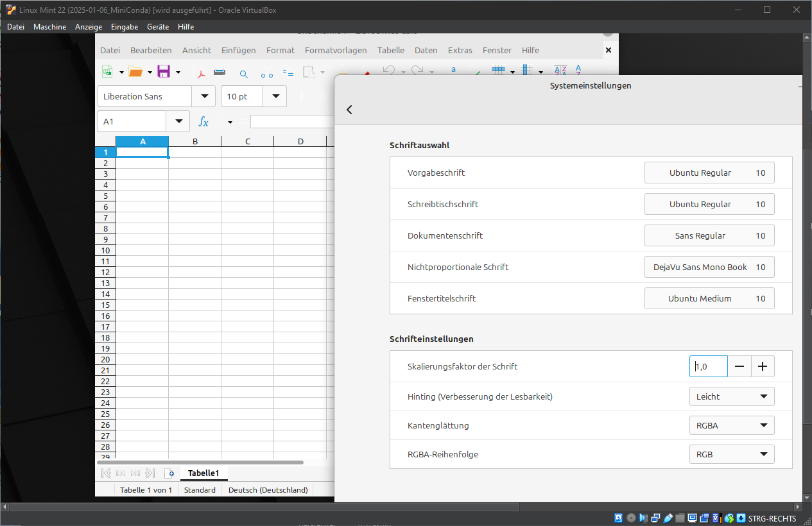
Task: Click the AZ sort icon in Calc
Action: (x=560, y=71)
